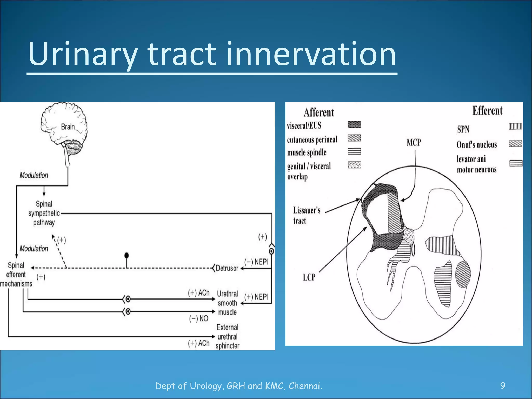Click the Modulation label directly below the brain
The width and height of the screenshot is (532, 399).
[x=34, y=175]
